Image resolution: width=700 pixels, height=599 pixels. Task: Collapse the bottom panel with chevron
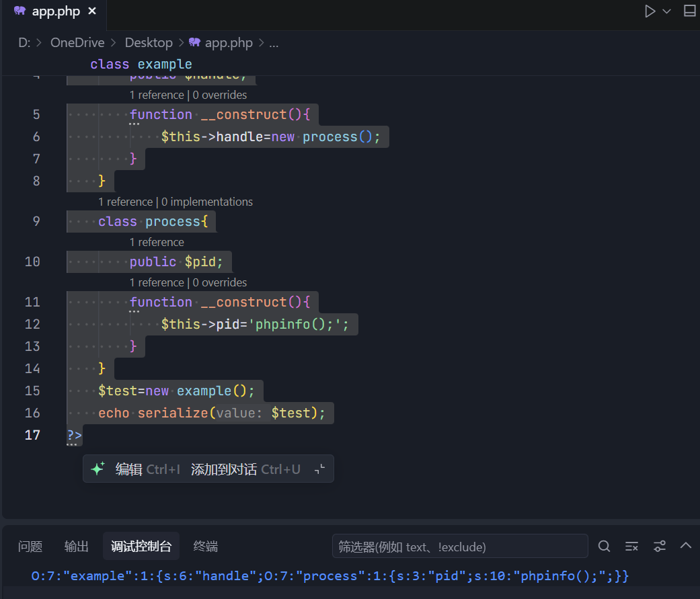pos(686,546)
